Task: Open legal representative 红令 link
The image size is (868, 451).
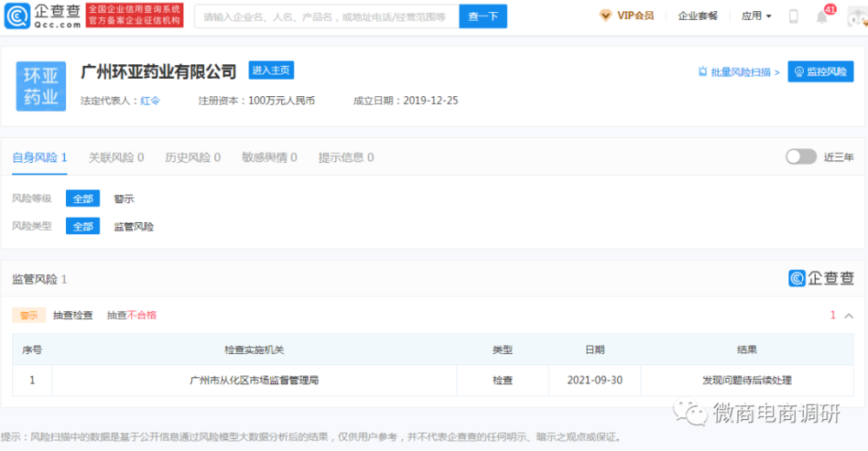Action: click(x=150, y=101)
